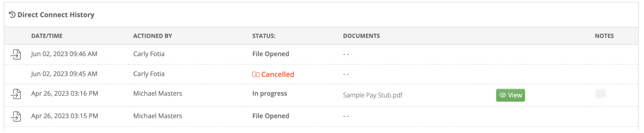This screenshot has height=133, width=644.
Task: Click the Direct Connect History clock icon
Action: click(12, 15)
